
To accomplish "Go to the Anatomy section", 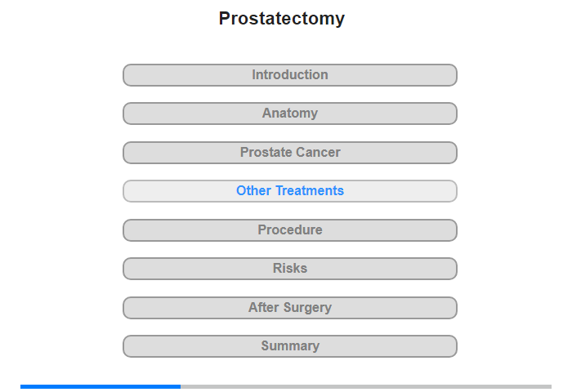I will point(289,114).
